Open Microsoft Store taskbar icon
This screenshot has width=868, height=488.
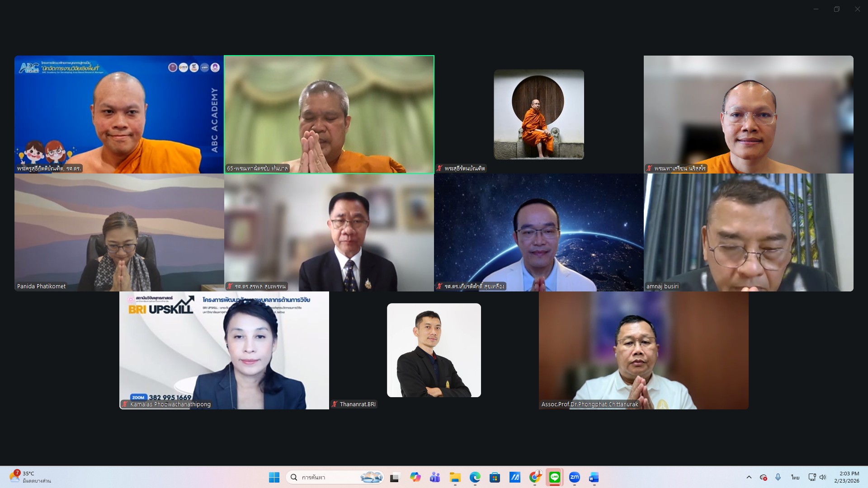click(x=495, y=477)
